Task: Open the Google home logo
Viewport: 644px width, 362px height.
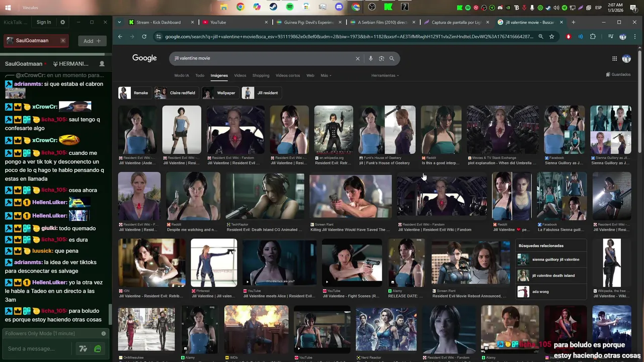Action: pyautogui.click(x=144, y=58)
